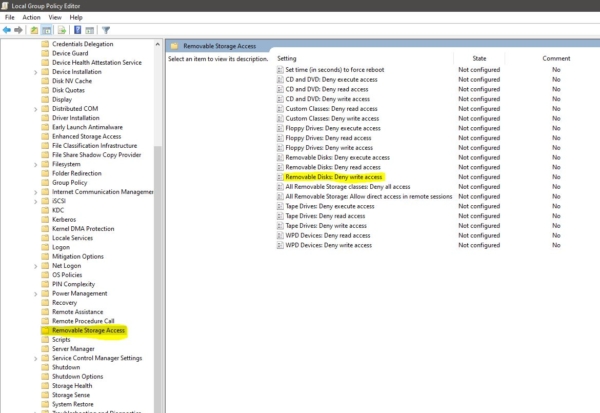Image resolution: width=600 pixels, height=413 pixels.
Task: Open the View menu
Action: pyautogui.click(x=55, y=17)
